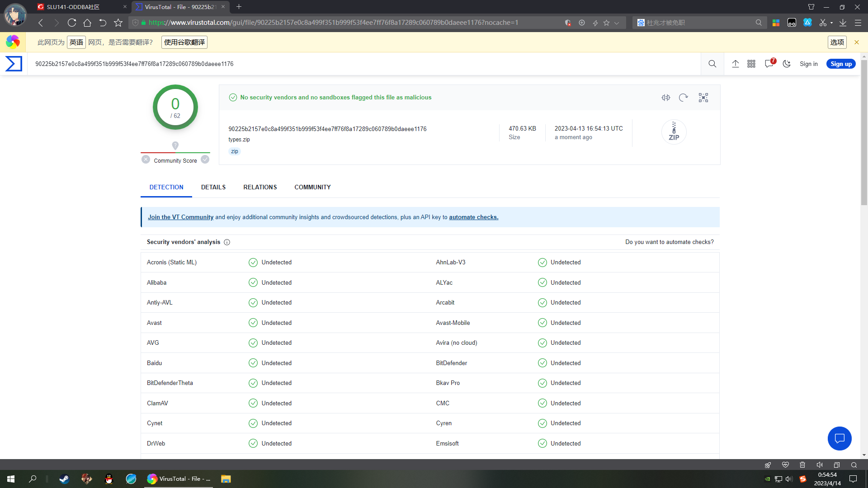Screen dimensions: 868x488
Task: Open the Join the VT Community link
Action: tap(180, 217)
